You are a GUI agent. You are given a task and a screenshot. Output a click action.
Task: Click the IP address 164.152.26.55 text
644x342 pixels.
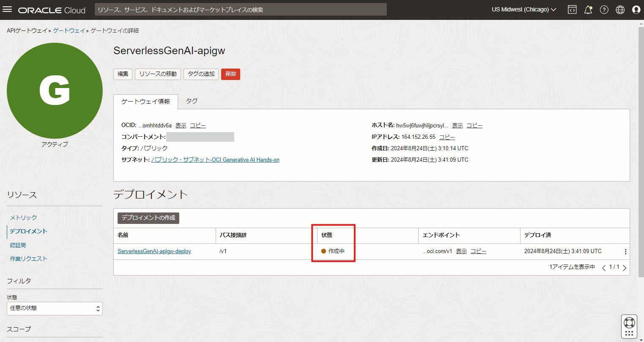coord(418,137)
